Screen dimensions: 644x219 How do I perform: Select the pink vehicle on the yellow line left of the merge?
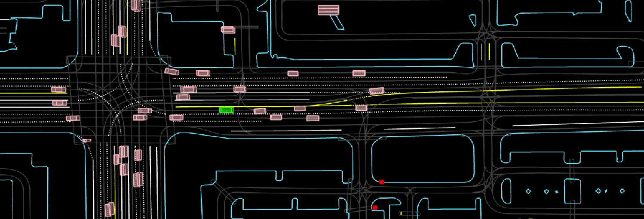click(x=300, y=108)
